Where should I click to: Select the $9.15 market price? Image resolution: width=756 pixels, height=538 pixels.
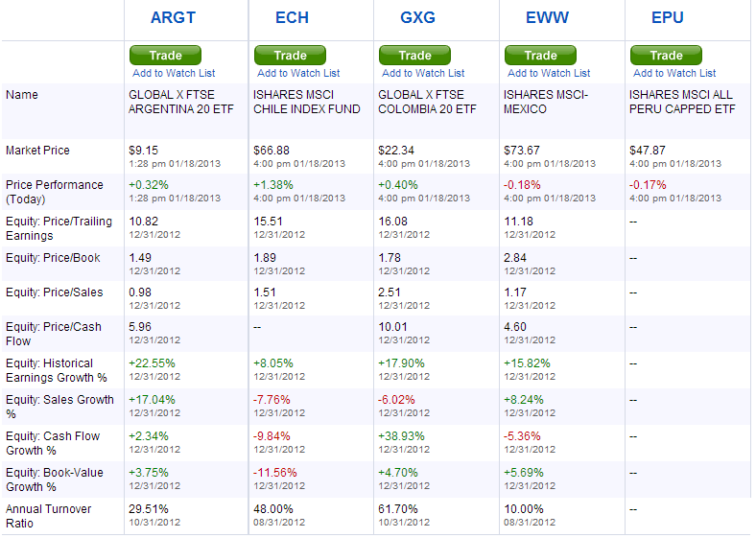pyautogui.click(x=144, y=151)
